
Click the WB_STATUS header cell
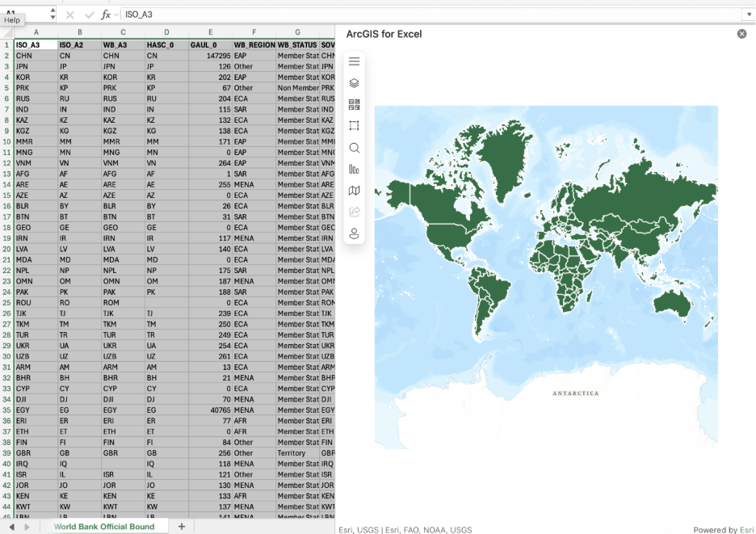[x=297, y=45]
